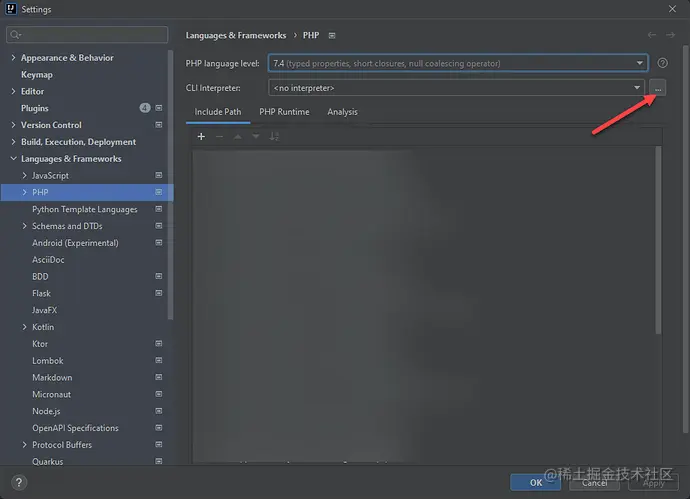Click the sort include paths icon
This screenshot has height=499, width=690.
274,136
